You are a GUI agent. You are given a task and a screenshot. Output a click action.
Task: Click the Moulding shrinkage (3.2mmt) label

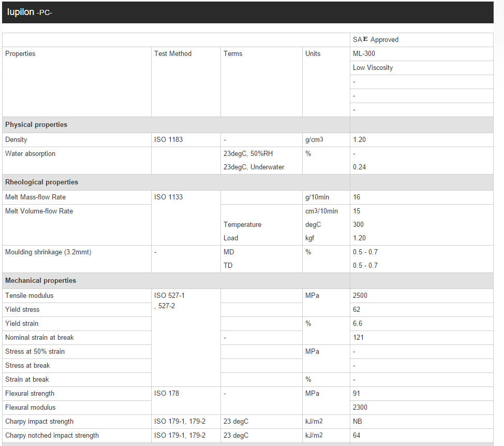click(48, 252)
